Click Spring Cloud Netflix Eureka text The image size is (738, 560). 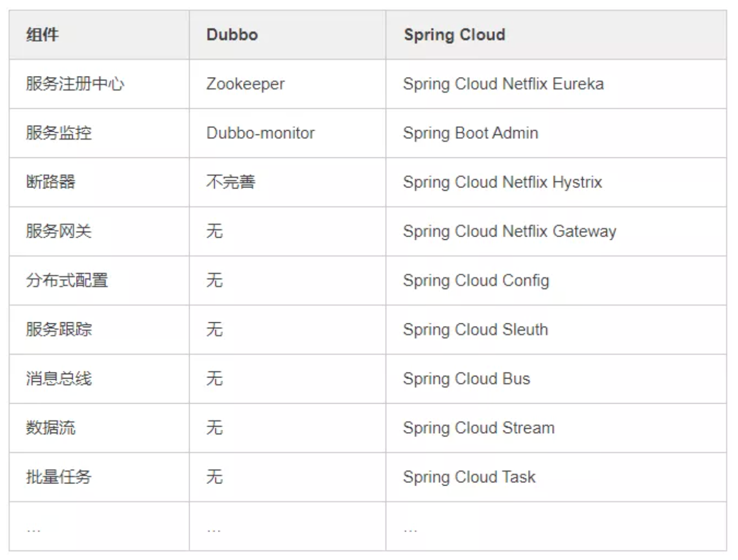(503, 84)
